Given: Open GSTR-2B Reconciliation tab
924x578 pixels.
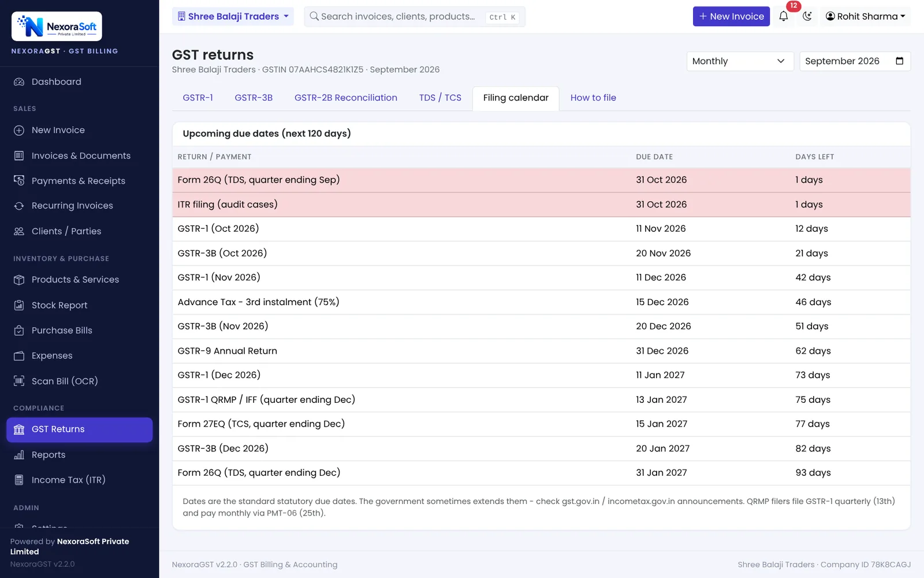Looking at the screenshot, I should (346, 98).
